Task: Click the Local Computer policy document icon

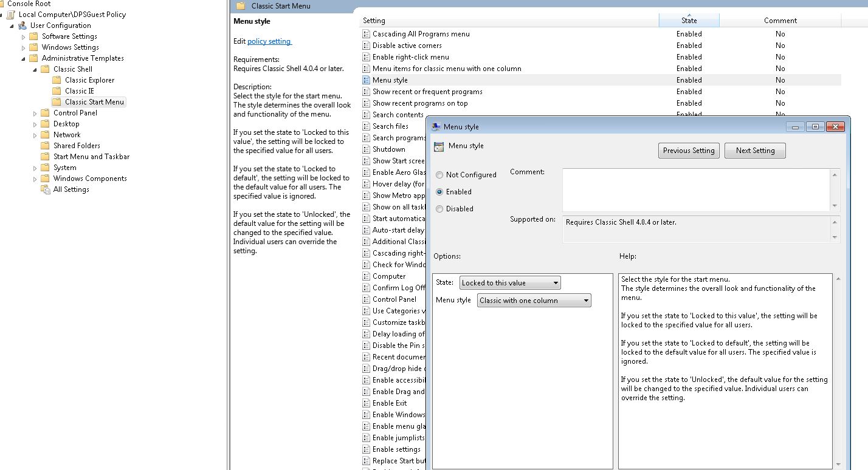Action: (x=11, y=15)
